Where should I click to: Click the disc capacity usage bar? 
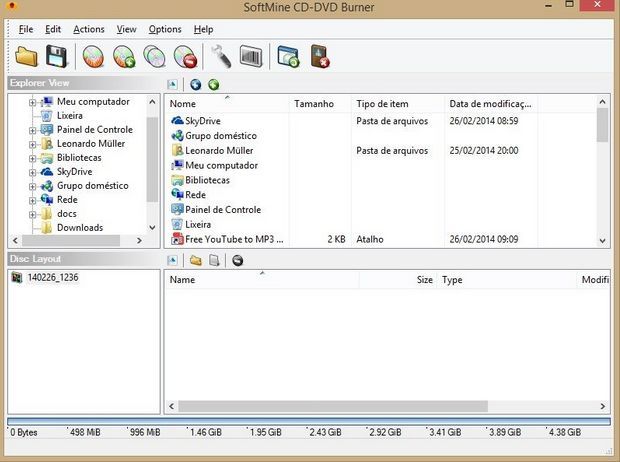point(309,422)
